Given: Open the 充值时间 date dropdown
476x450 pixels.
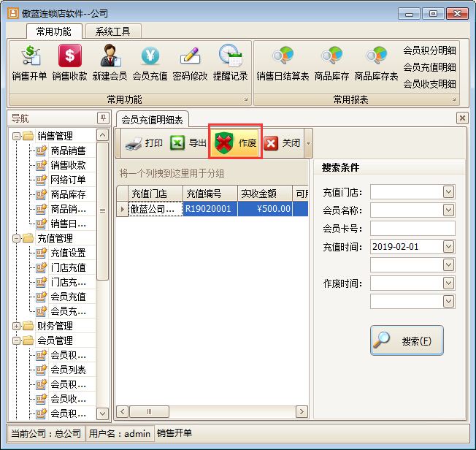Looking at the screenshot, I should pyautogui.click(x=449, y=247).
